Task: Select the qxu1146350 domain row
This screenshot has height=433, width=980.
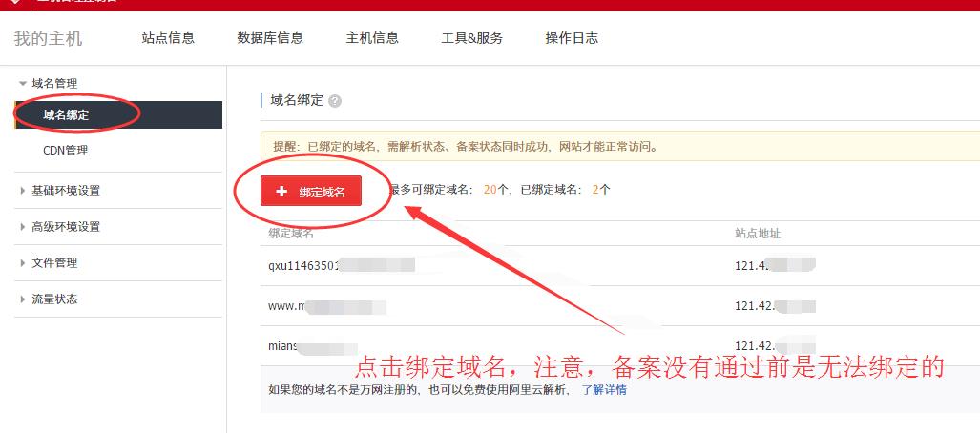Action: (620, 265)
